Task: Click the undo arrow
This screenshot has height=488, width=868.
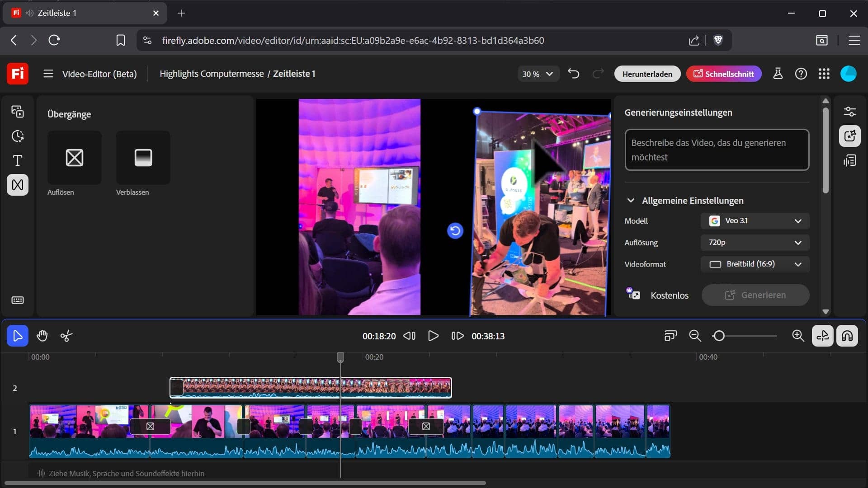Action: tap(573, 74)
